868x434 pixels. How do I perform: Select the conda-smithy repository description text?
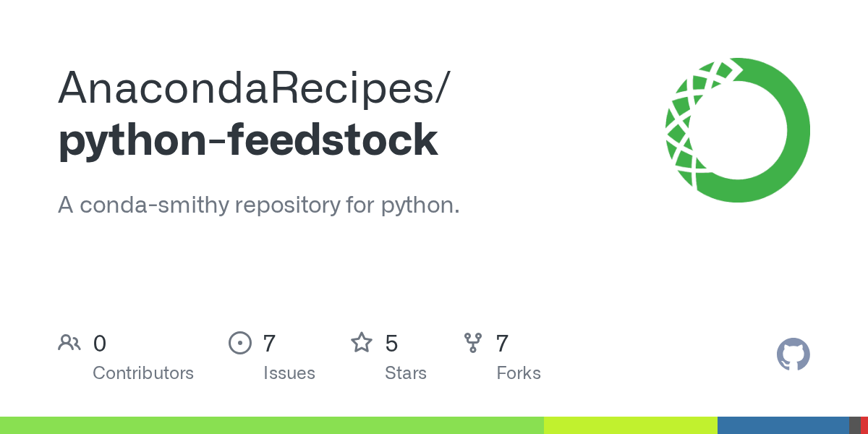pos(259,205)
